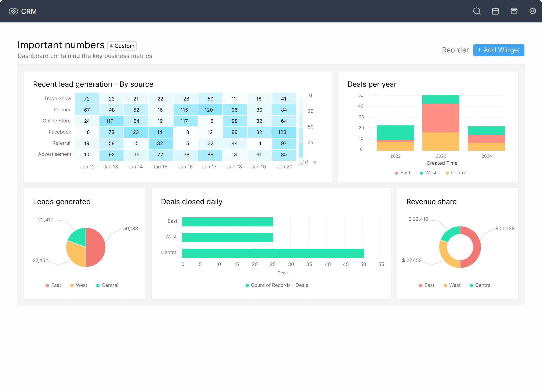Toggle West legend in Leads generated
Image resolution: width=542 pixels, height=392 pixels.
(79, 285)
